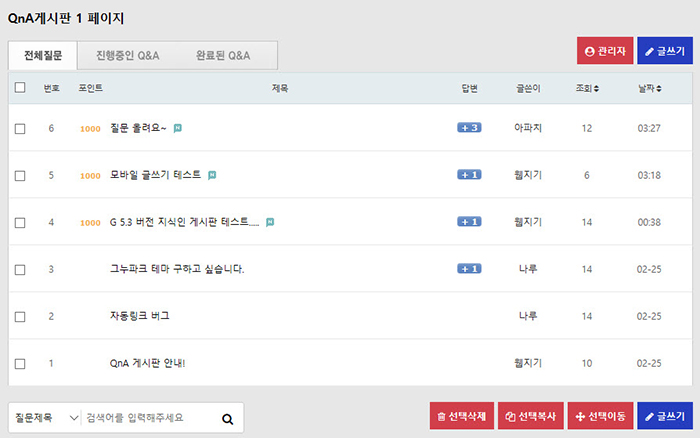Screen dimensions: 700x438
Task: Open the post '질문 올려요~'
Action: coord(138,128)
